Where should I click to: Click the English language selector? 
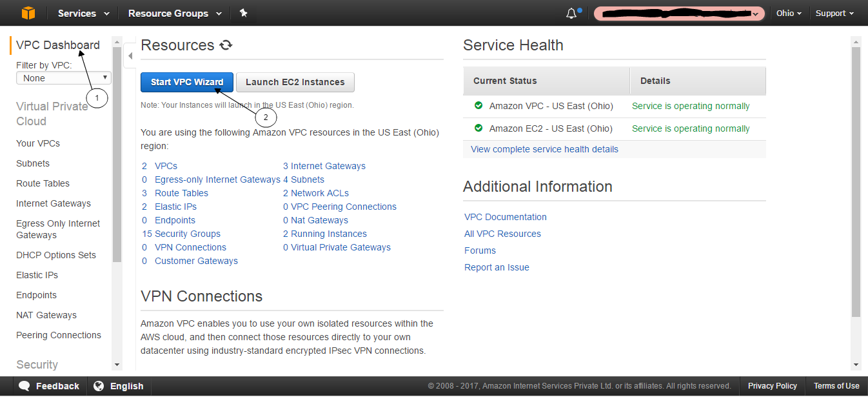[119, 386]
